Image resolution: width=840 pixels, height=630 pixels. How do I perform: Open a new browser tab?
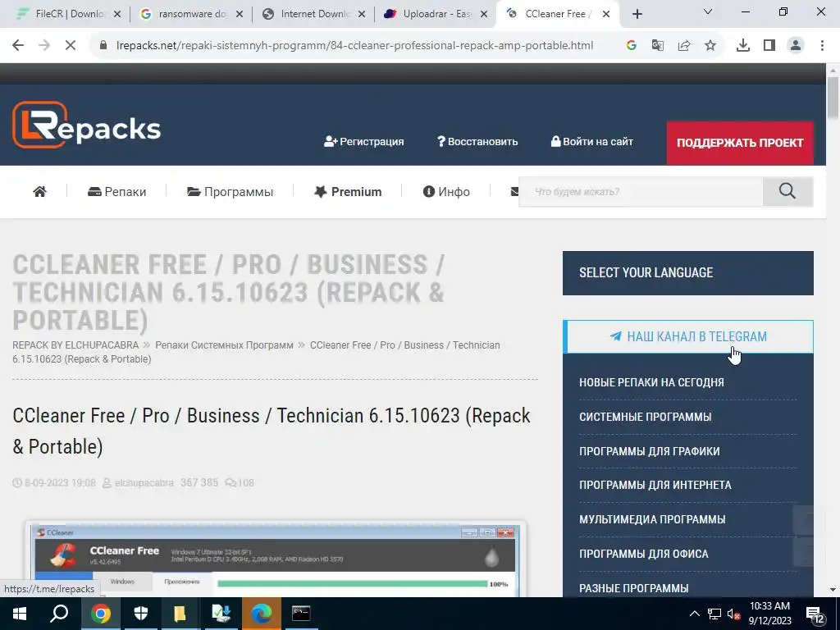click(x=637, y=14)
